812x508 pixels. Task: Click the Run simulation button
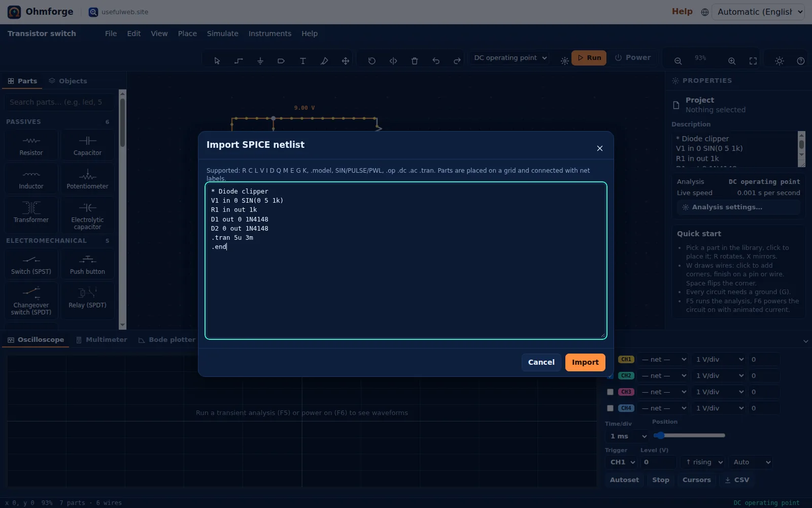click(x=589, y=58)
